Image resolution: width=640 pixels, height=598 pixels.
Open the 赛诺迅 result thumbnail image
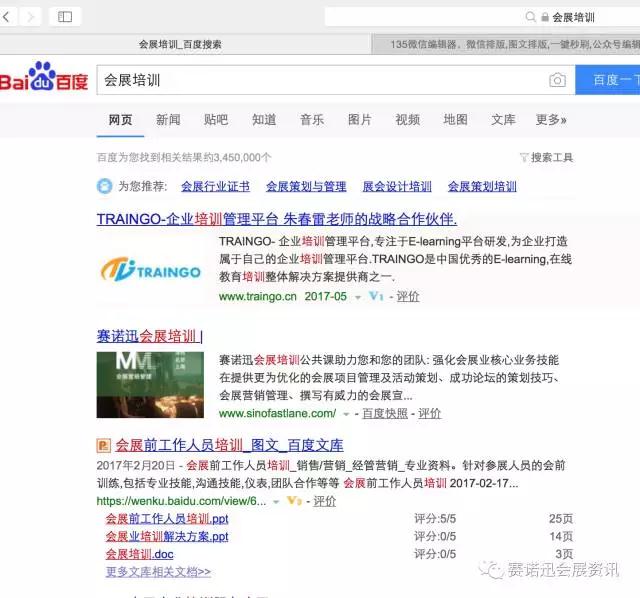150,385
